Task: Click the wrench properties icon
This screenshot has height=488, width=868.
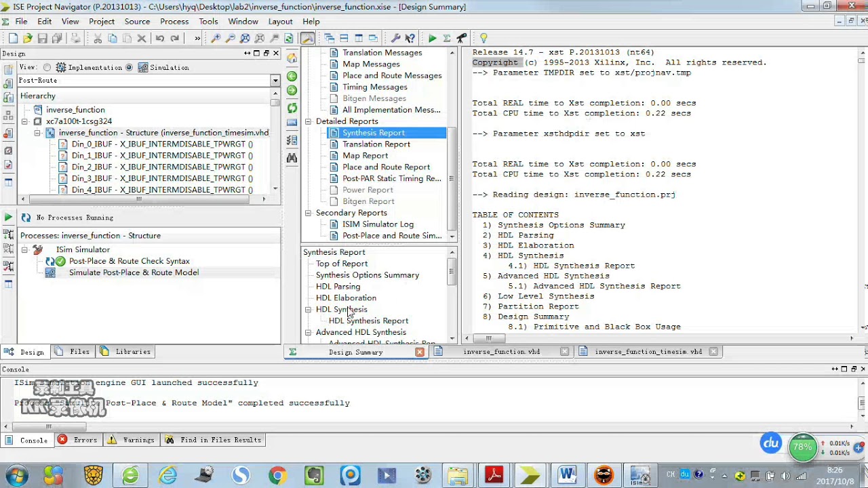Action: point(395,39)
